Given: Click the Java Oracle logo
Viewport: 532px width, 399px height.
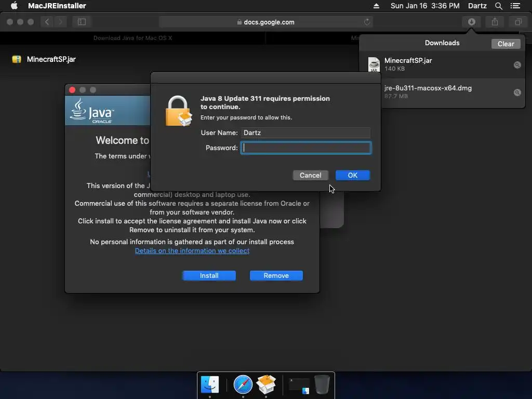Looking at the screenshot, I should [x=91, y=111].
